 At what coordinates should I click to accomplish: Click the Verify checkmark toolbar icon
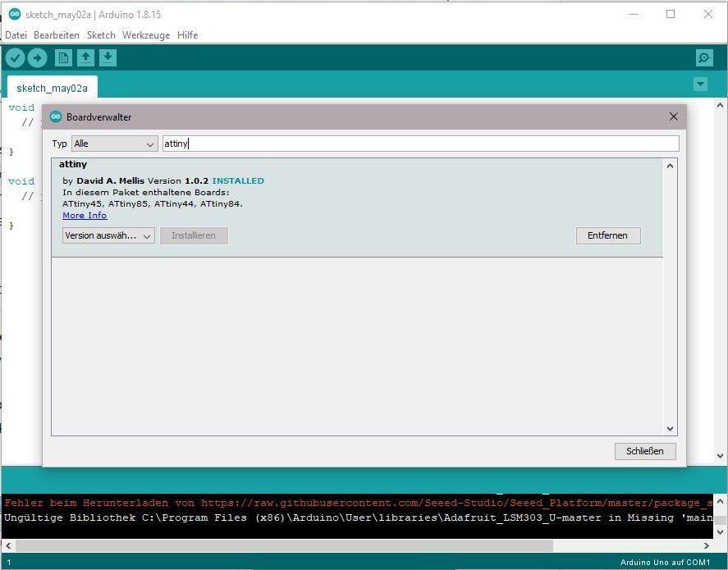[x=15, y=58]
